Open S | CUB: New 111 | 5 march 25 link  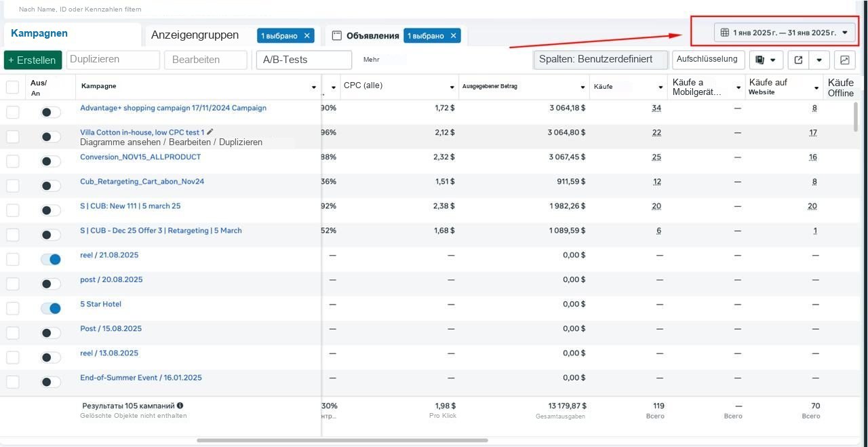(x=130, y=206)
